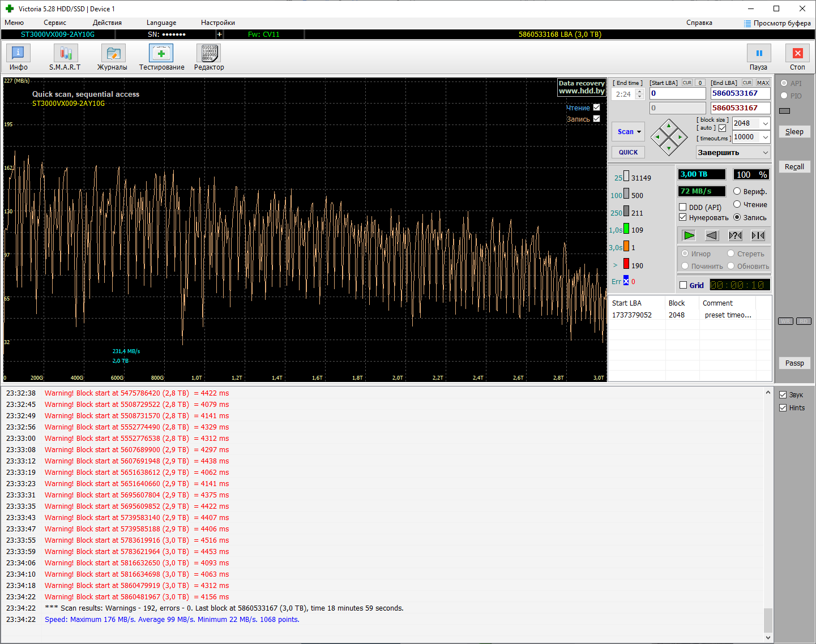The height and width of the screenshot is (644, 816).
Task: Click the Start LBA input field
Action: tap(677, 93)
